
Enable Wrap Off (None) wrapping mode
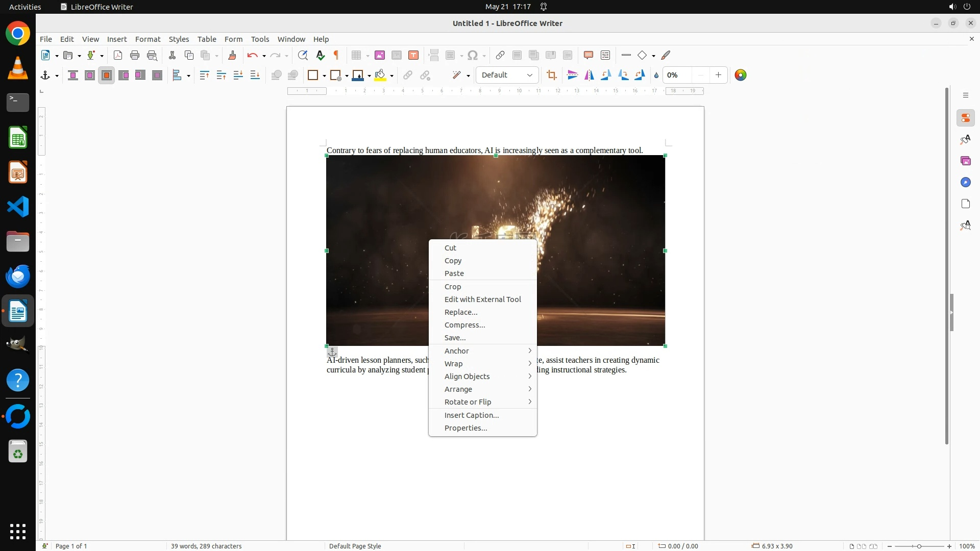point(73,76)
